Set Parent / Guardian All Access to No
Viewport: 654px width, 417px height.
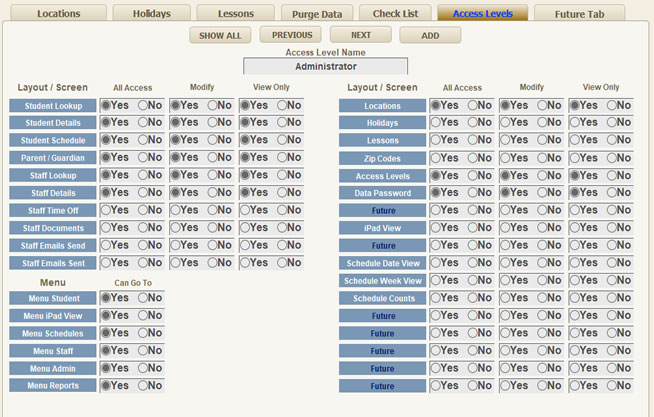point(143,157)
